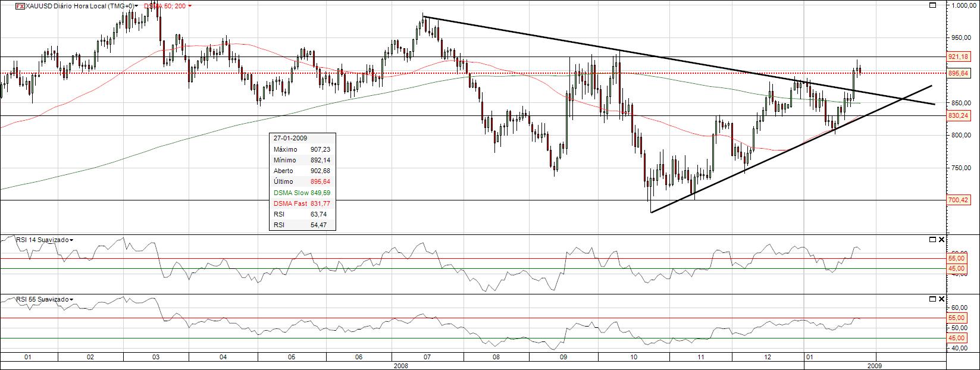Select the 55,00 label in RSI 14 panel
This screenshot has width=980, height=370.
(956, 259)
